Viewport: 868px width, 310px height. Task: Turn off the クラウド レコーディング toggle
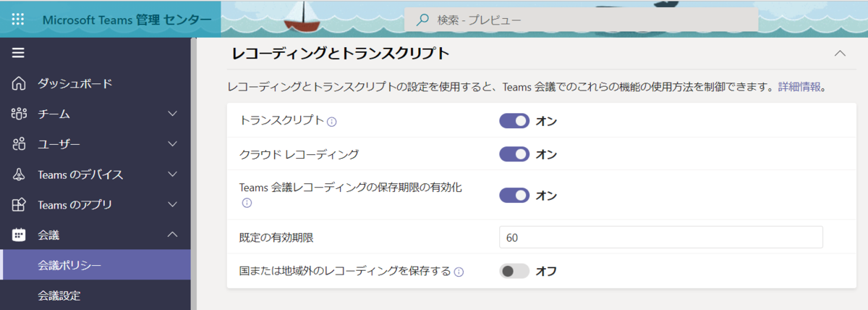(514, 154)
